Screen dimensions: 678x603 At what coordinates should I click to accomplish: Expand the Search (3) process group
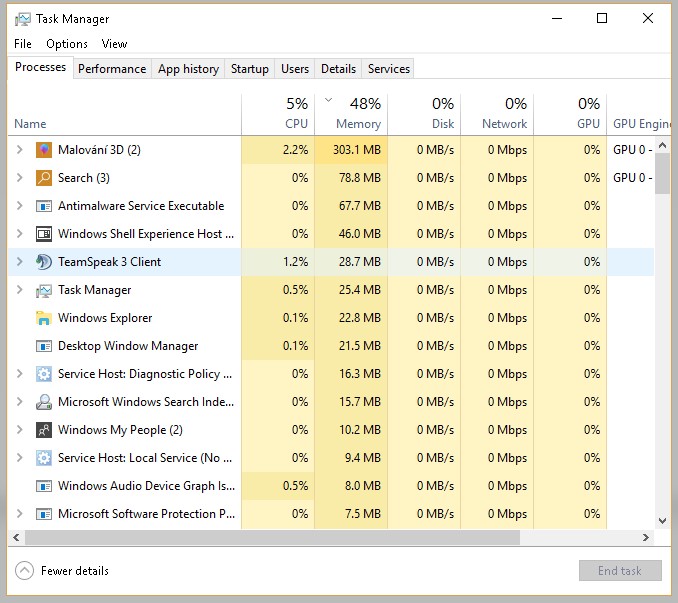click(x=19, y=178)
